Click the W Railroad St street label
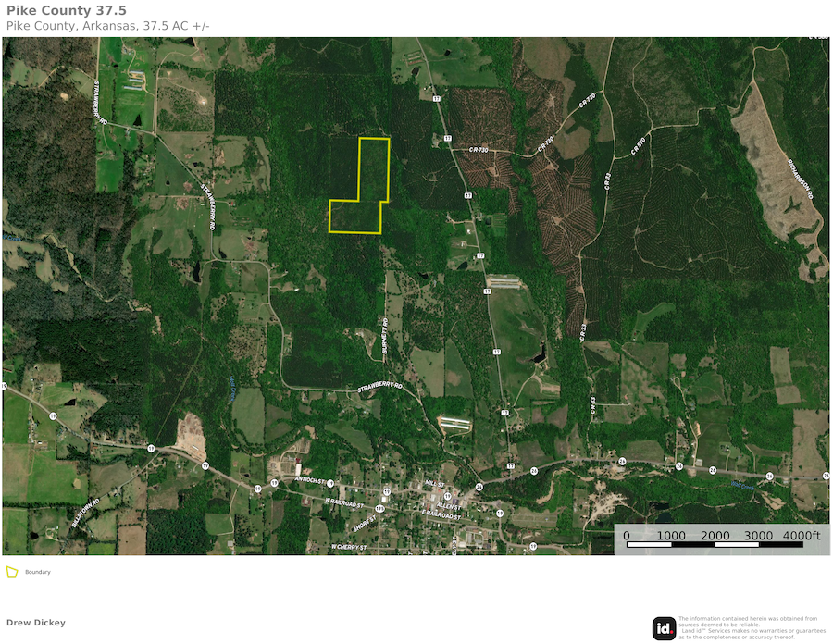Screen dimensions: 833x644 (x=343, y=502)
